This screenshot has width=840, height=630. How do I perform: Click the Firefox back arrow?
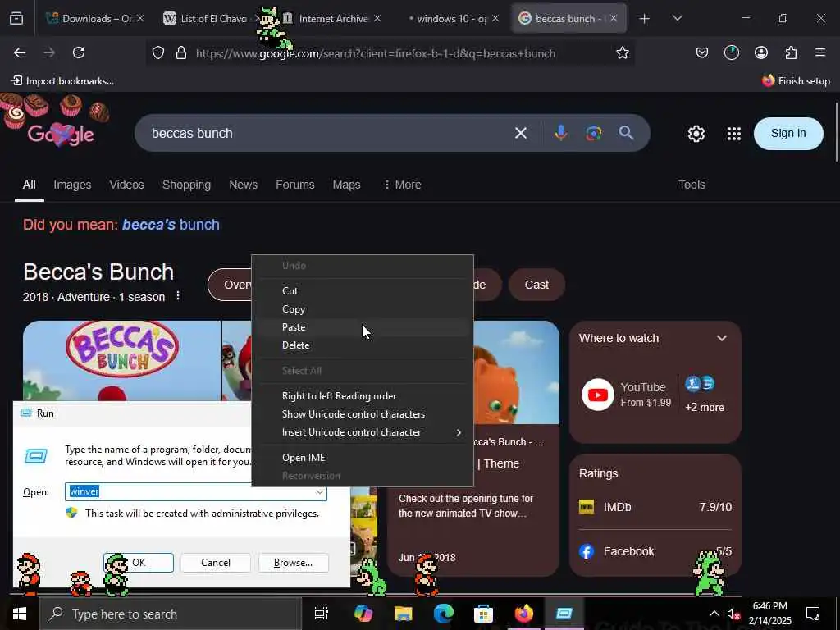(x=20, y=52)
